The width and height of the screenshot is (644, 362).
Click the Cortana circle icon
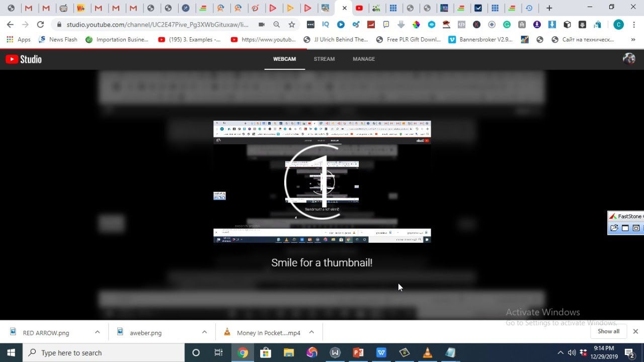(196, 352)
